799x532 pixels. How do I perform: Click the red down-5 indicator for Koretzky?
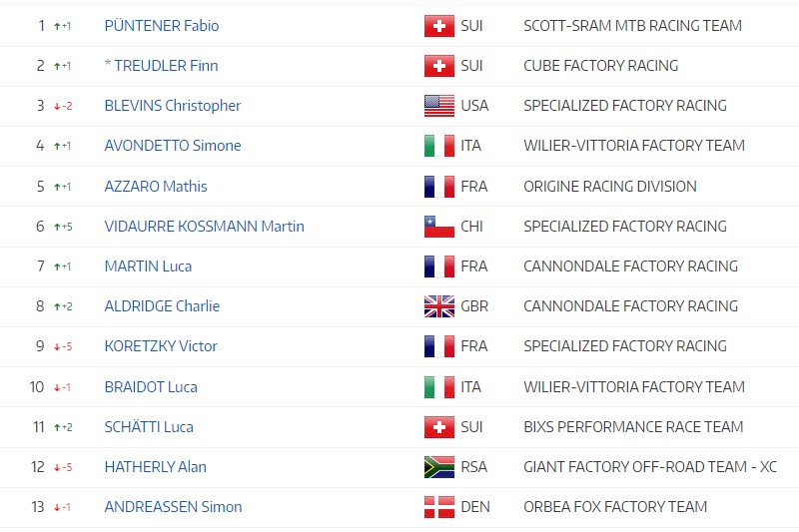(x=63, y=346)
